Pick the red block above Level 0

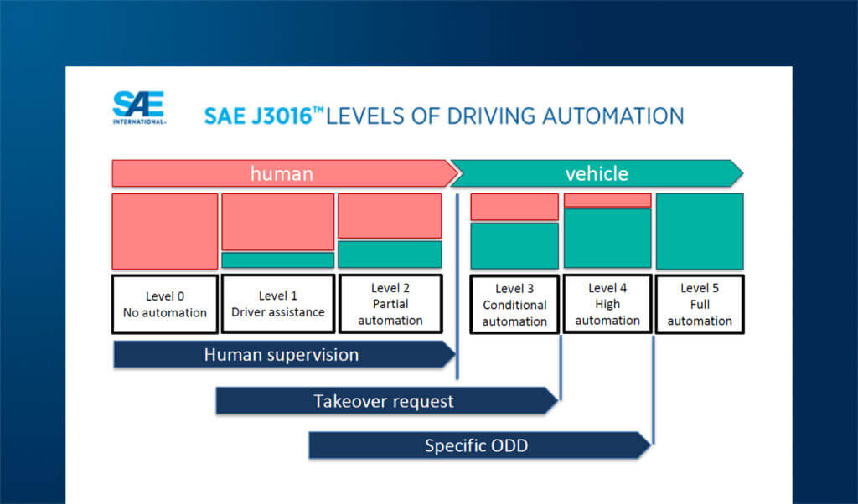(x=164, y=231)
